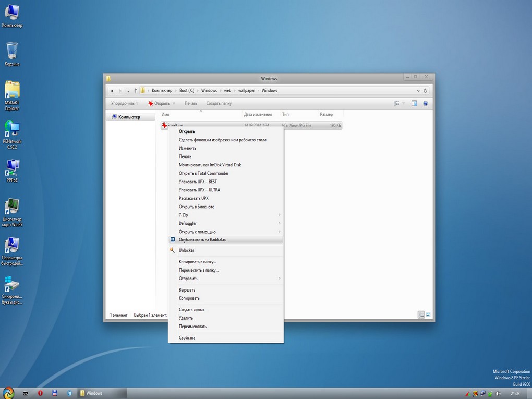Choose Изменить in context menu
Viewport: 532px width, 399px height.
pos(226,148)
